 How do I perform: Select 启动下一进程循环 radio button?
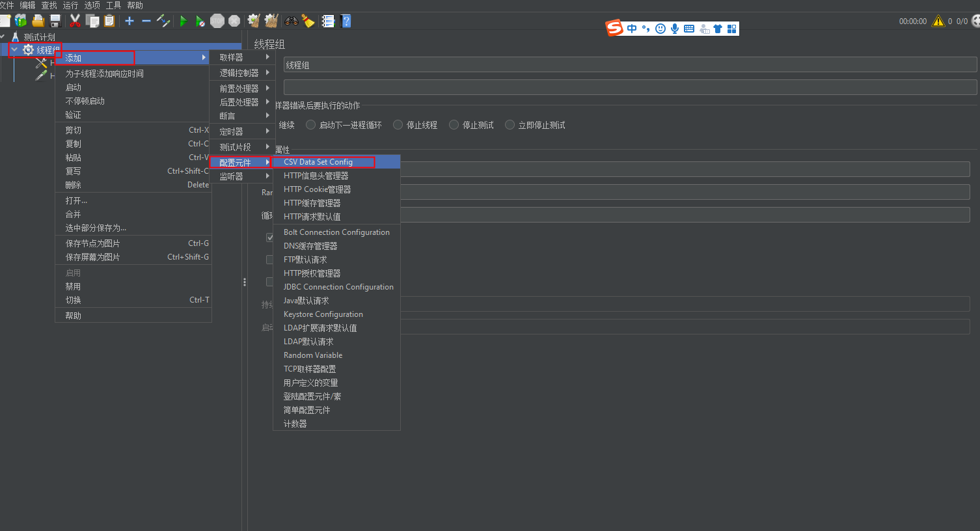[311, 125]
